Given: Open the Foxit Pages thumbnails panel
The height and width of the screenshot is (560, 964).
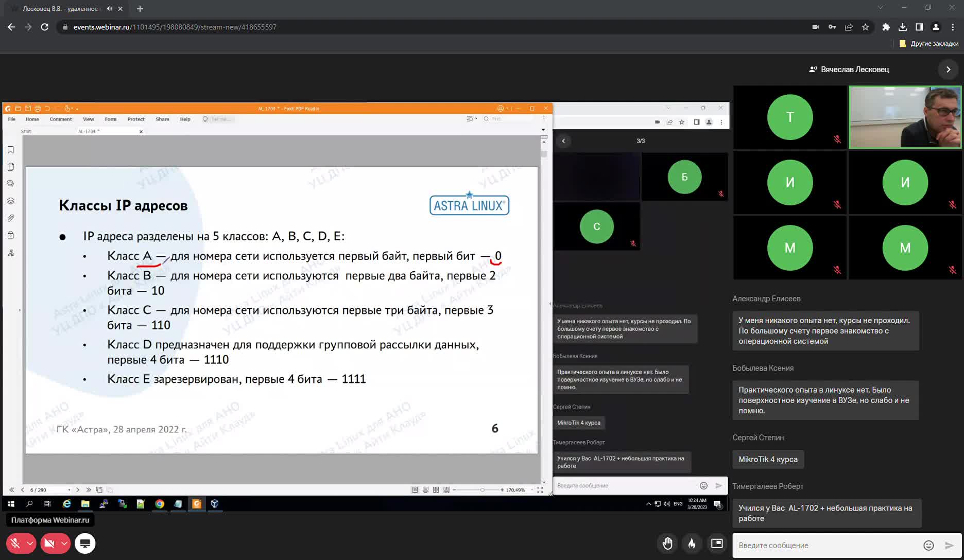Looking at the screenshot, I should coord(11,167).
